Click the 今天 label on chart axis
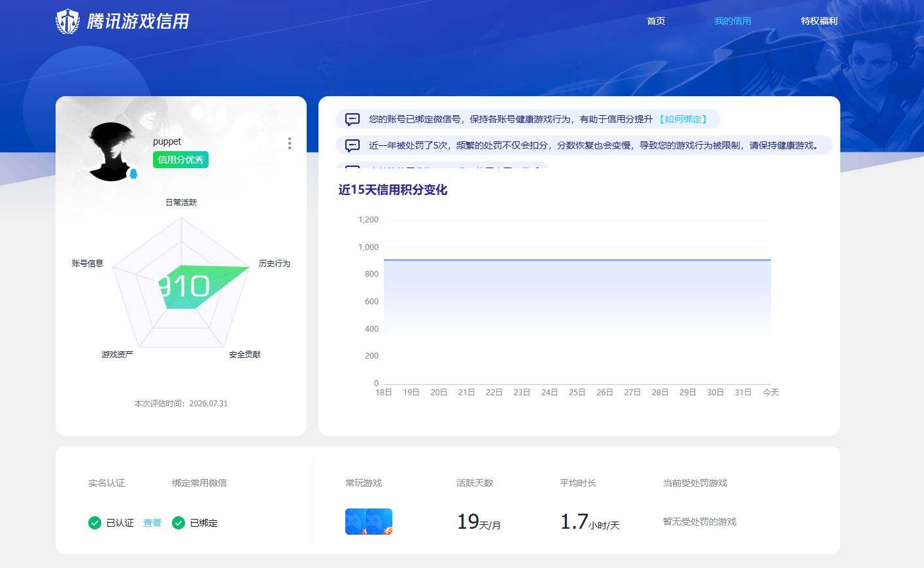 click(x=771, y=392)
